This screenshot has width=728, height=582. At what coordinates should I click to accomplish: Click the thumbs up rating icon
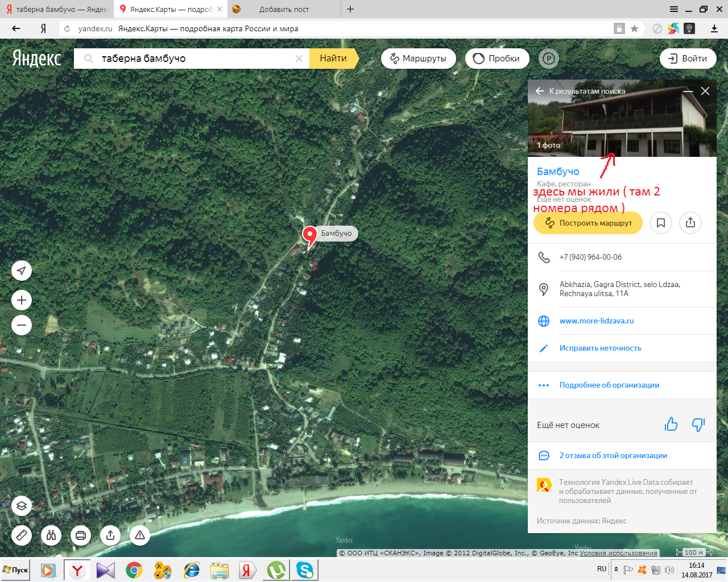click(671, 425)
